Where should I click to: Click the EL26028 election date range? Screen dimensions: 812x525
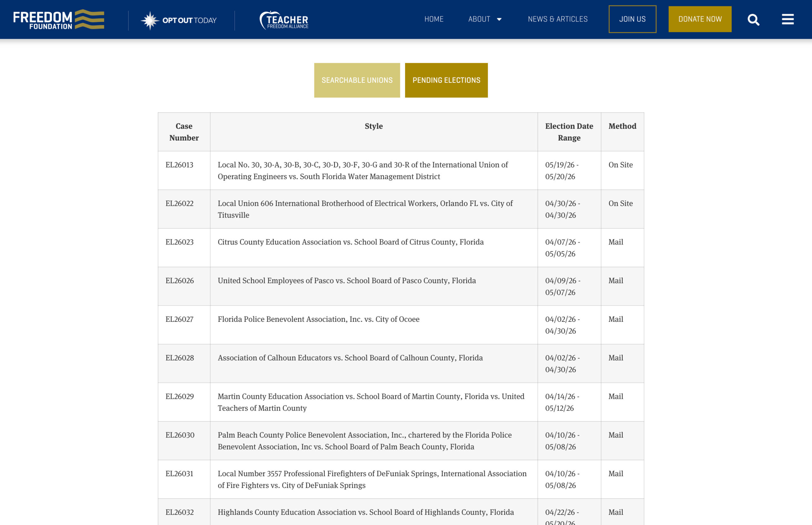pos(562,363)
